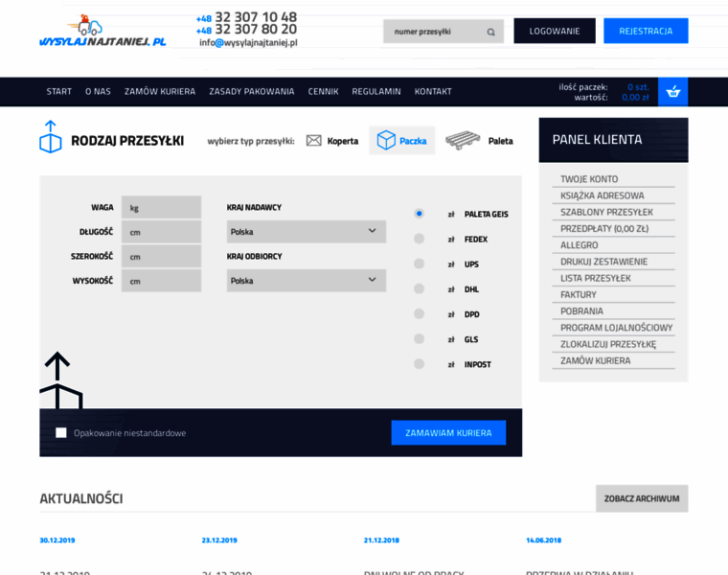Click the large package arrow graphic
Image resolution: width=728 pixels, height=575 pixels.
[60, 379]
